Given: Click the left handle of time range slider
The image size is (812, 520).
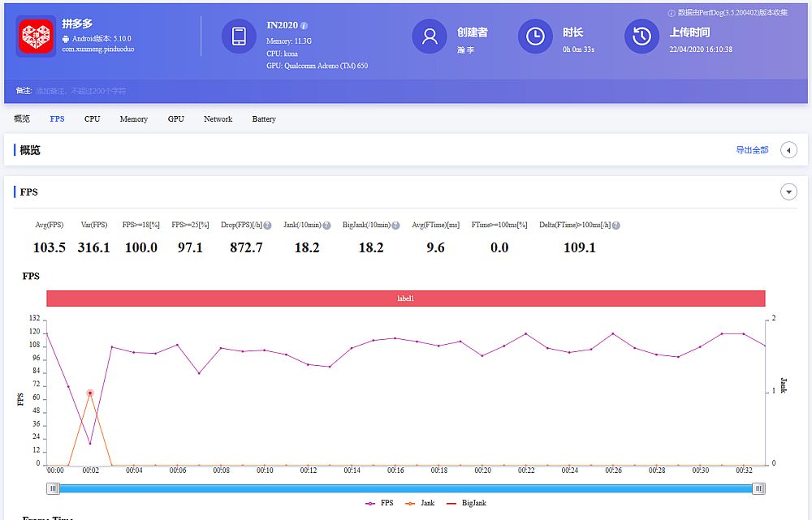Looking at the screenshot, I should click(53, 488).
